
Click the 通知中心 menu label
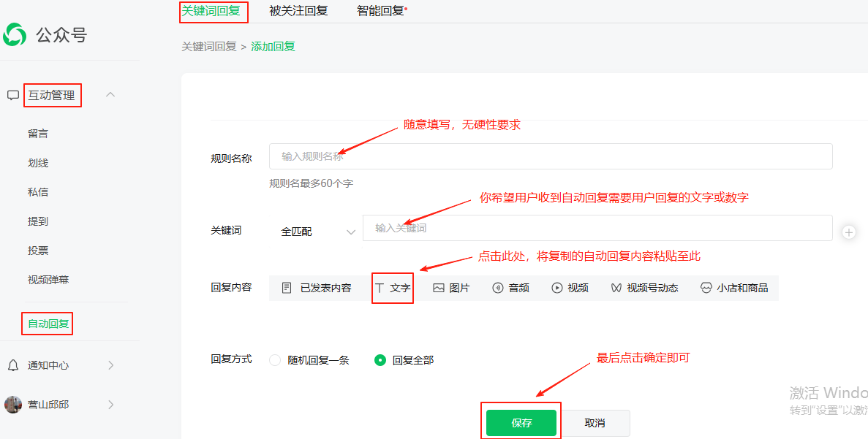(48, 365)
